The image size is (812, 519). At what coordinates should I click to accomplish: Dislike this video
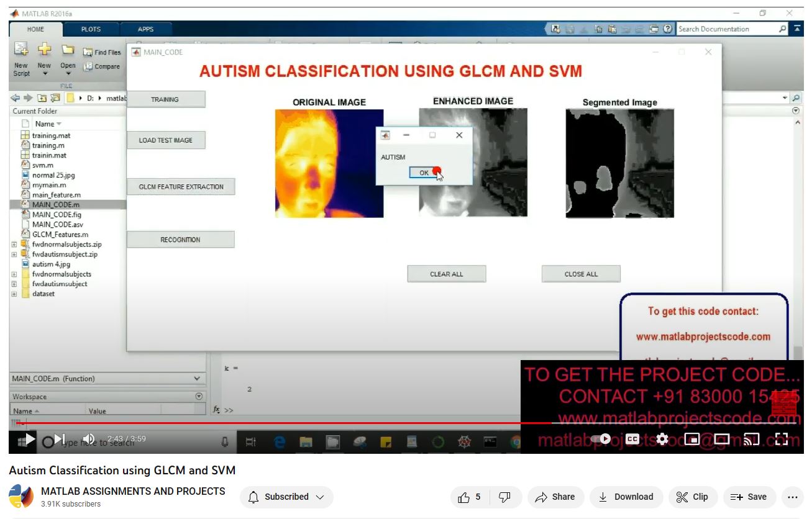point(504,497)
